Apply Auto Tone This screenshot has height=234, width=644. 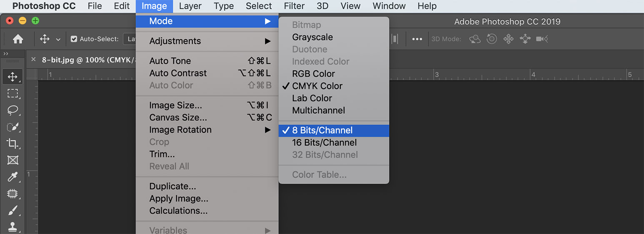207,61
